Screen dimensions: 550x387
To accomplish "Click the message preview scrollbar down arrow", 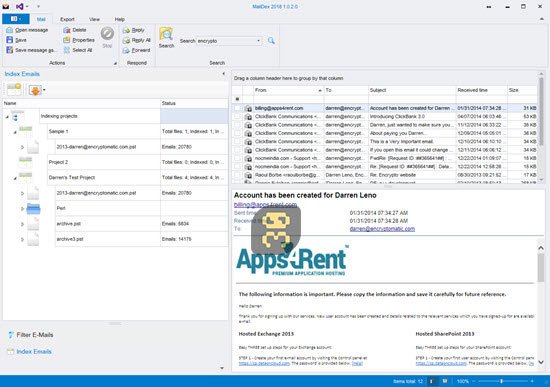I will [x=541, y=362].
